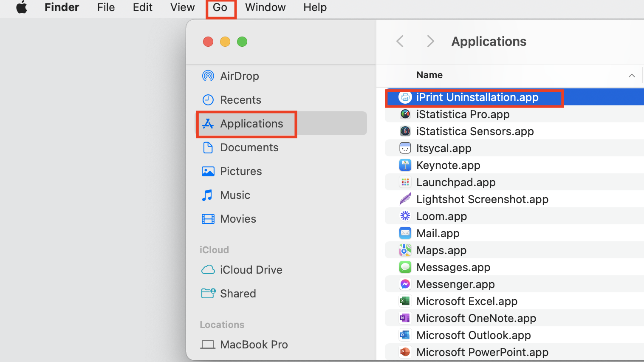Open the View menu

click(182, 7)
